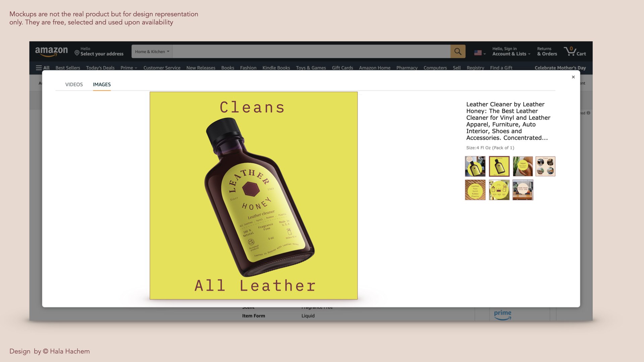This screenshot has height=362, width=644.
Task: Open the shopping cart
Action: tap(575, 51)
